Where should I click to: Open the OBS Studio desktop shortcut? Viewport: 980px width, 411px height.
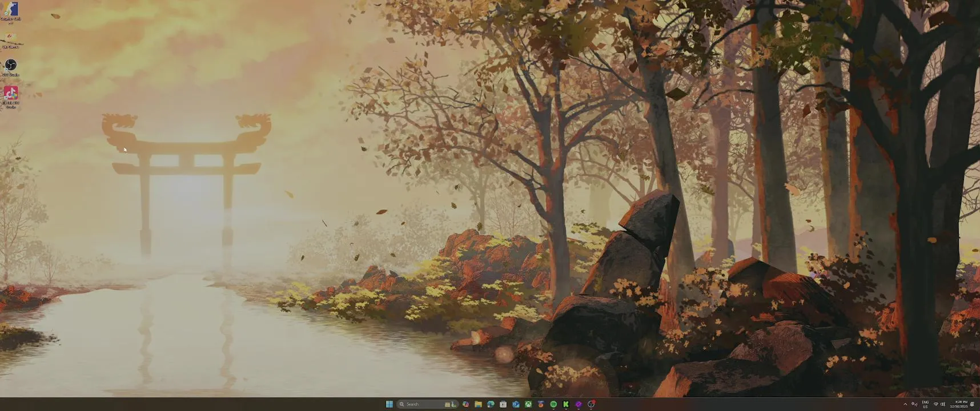click(11, 67)
